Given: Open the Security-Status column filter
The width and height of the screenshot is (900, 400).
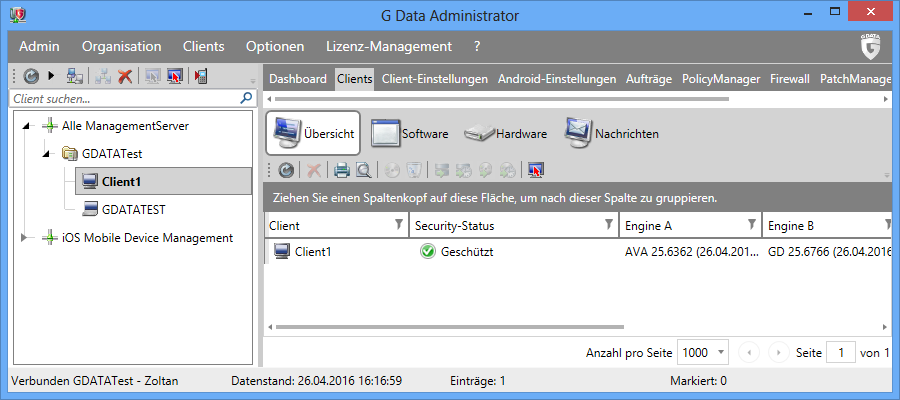Looking at the screenshot, I should coord(609,225).
